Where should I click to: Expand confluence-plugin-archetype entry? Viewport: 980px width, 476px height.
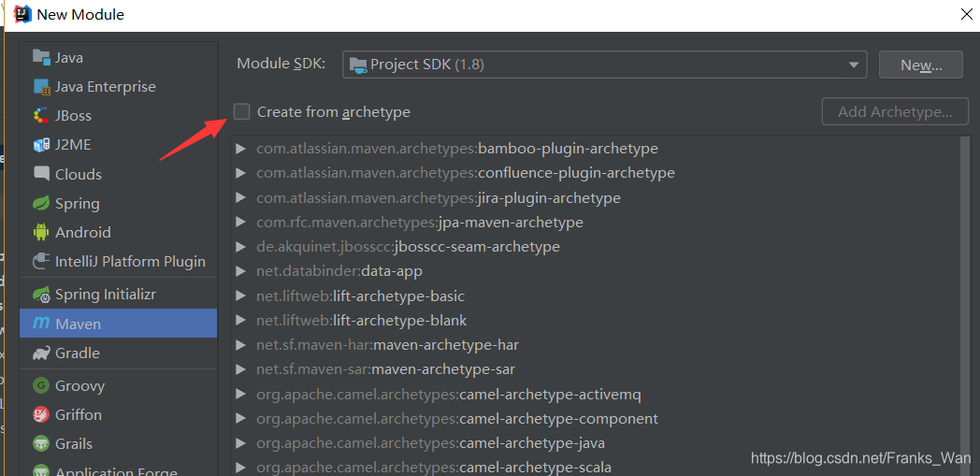[x=240, y=172]
